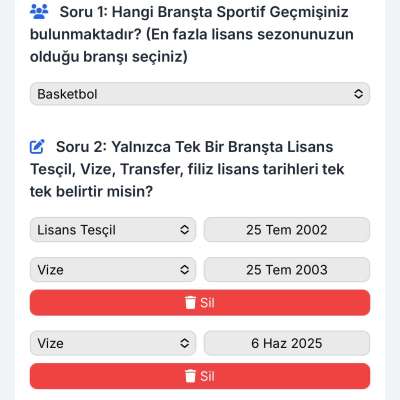Open the Vize dropdown beside 6 Haz 2025
The height and width of the screenshot is (400, 400).
113,343
